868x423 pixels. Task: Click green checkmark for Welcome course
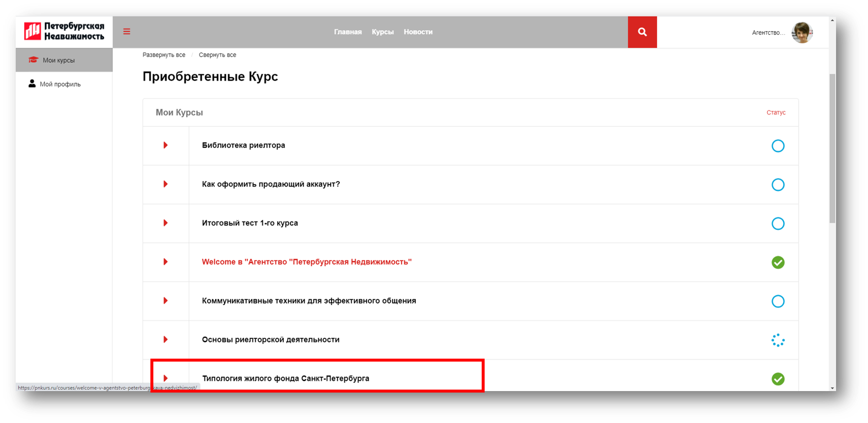point(778,262)
